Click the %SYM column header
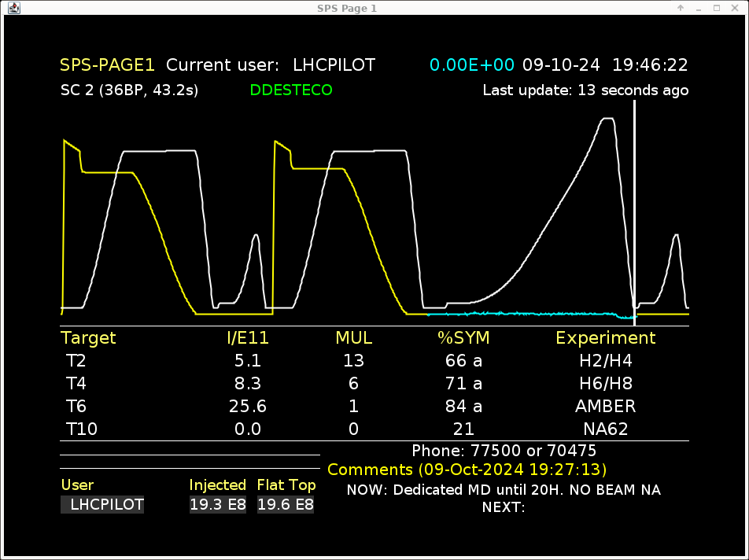The width and height of the screenshot is (749, 560). 463,338
